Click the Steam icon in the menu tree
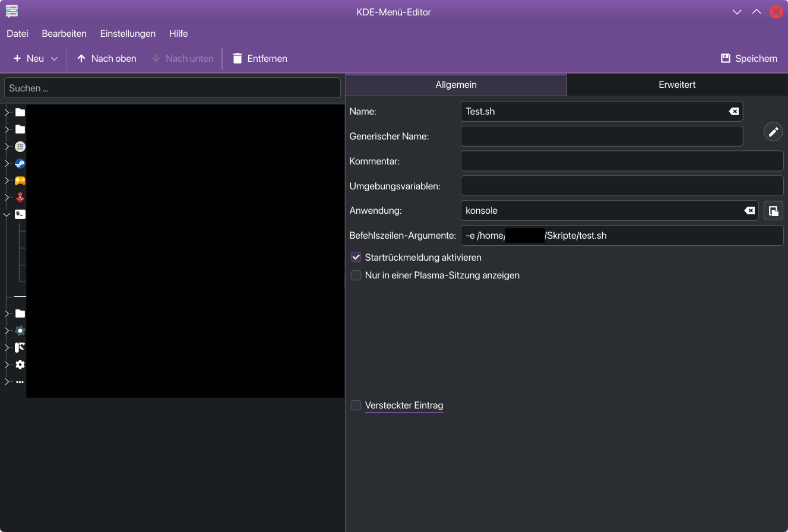 (20, 163)
